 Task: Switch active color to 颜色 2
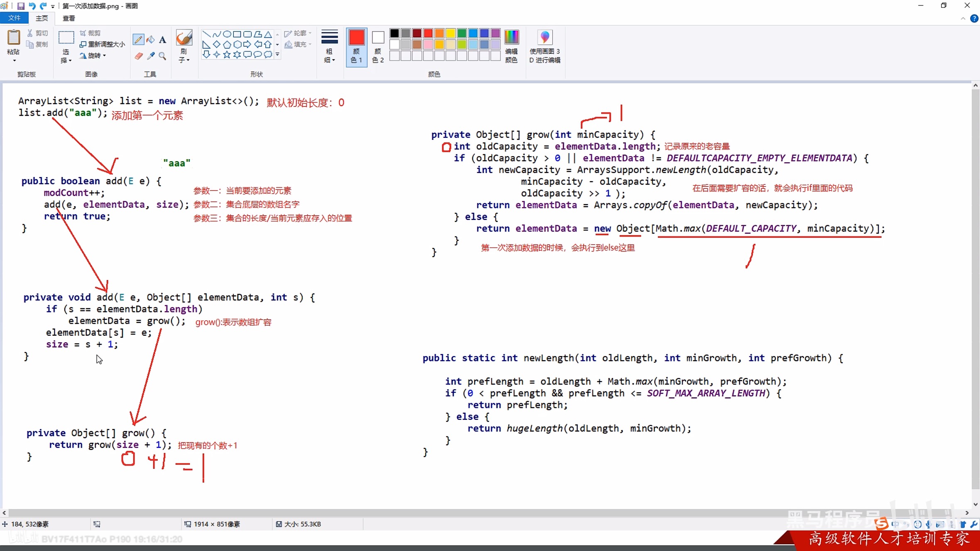tap(377, 46)
